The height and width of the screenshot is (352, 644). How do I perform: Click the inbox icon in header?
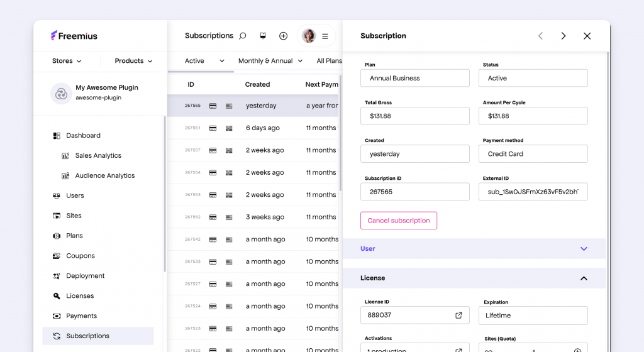click(263, 36)
